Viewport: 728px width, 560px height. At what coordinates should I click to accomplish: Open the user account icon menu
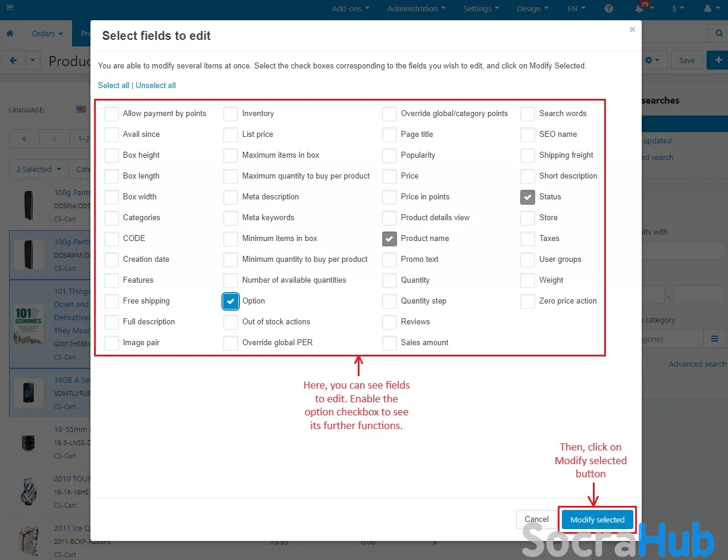pos(711,9)
